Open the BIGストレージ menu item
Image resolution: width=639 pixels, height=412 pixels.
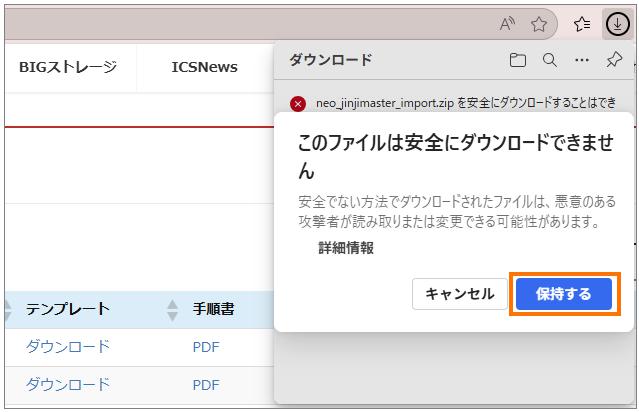pos(67,67)
